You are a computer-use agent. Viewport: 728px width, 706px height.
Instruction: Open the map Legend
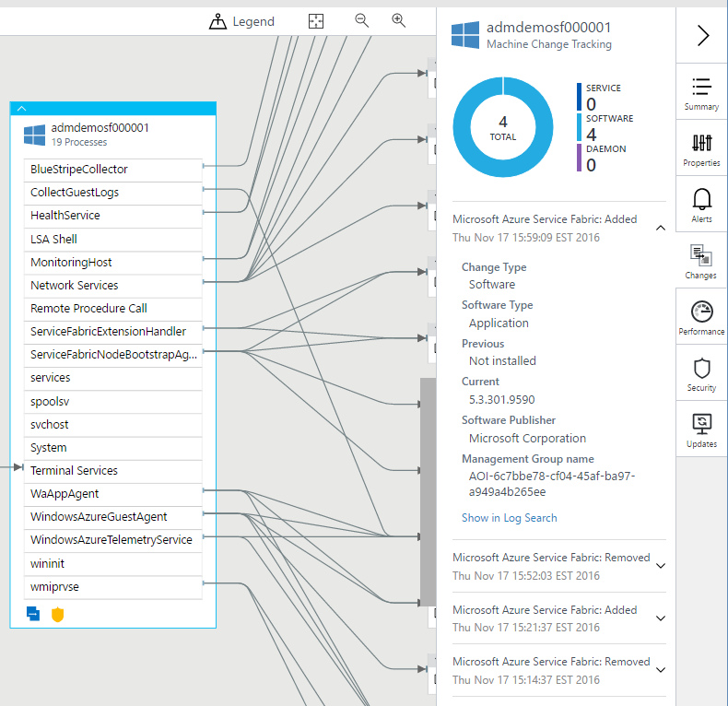click(x=241, y=21)
